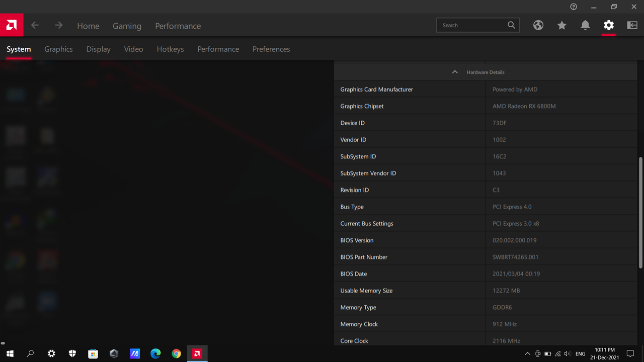Switch to the Gaming tab
The height and width of the screenshot is (362, 644).
pyautogui.click(x=127, y=26)
